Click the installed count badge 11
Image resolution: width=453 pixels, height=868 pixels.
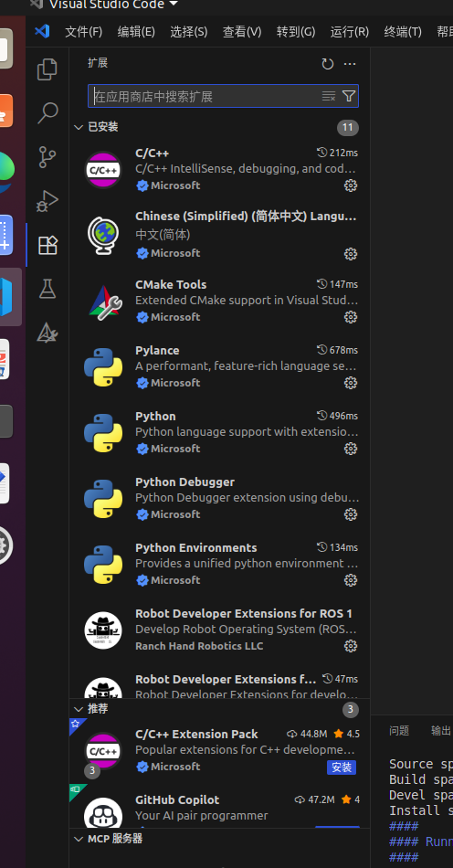[347, 127]
